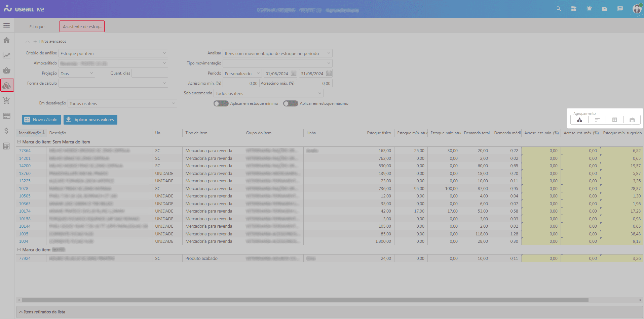Open Analisar dropdown
The height and width of the screenshot is (319, 644).
pyautogui.click(x=278, y=53)
